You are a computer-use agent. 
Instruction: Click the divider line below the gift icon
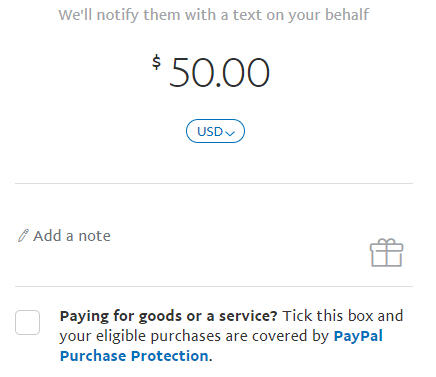tap(214, 286)
